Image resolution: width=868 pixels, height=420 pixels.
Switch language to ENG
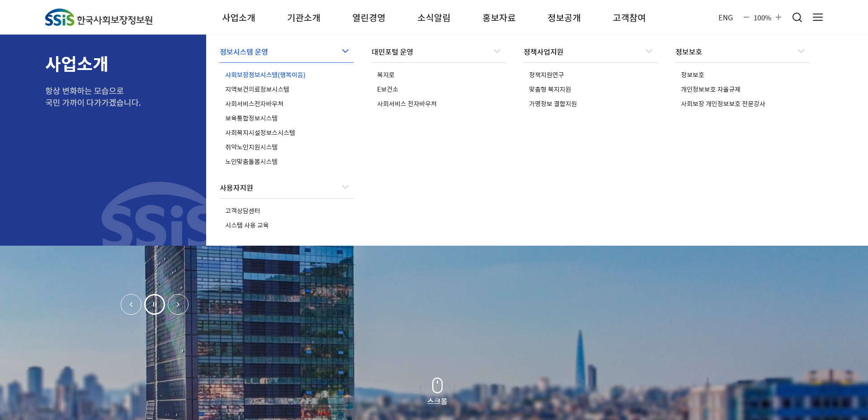726,18
